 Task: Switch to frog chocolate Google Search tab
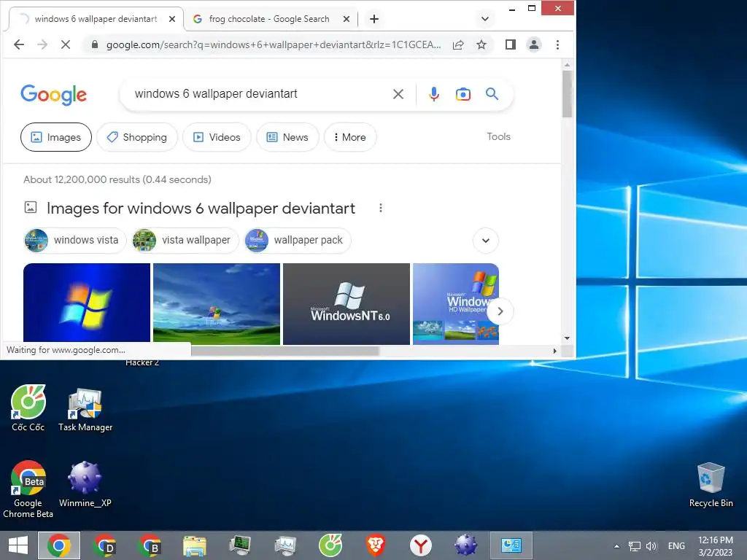269,19
